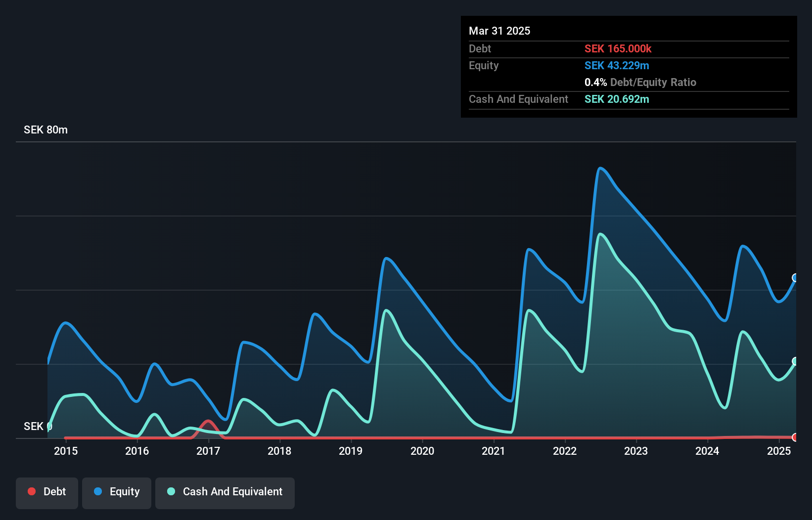This screenshot has height=520, width=812.
Task: Click the SEK 43.229m equity value
Action: click(617, 66)
